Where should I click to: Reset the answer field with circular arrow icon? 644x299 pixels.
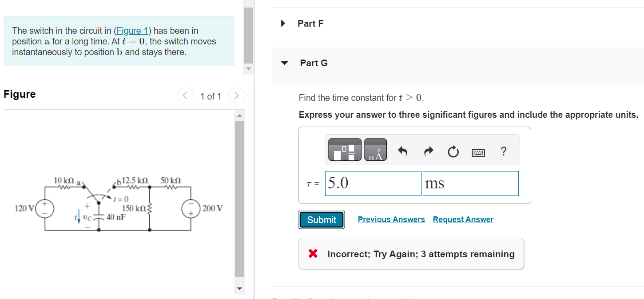pos(453,151)
